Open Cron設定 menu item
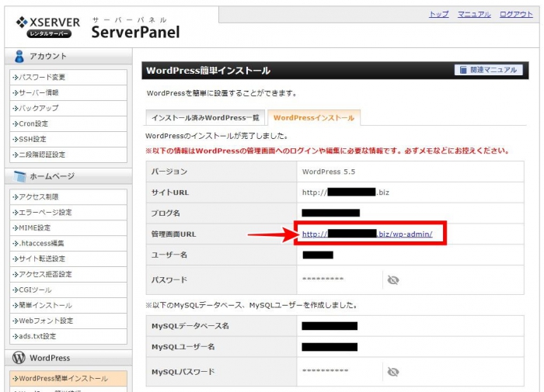Screen dimensions: 544x392 pos(68,123)
